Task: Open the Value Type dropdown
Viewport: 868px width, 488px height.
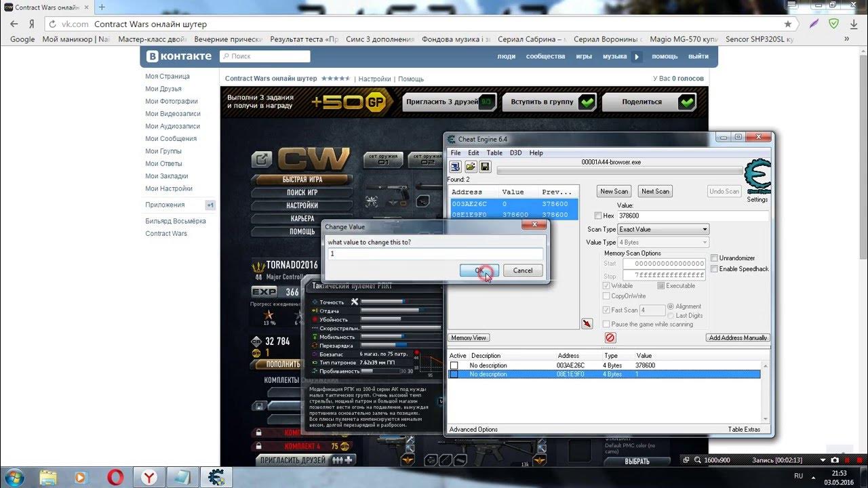Action: click(x=663, y=242)
